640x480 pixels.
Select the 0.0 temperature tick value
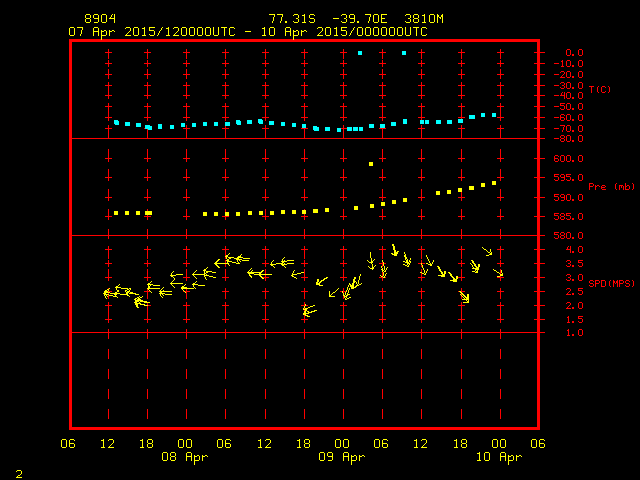(x=574, y=53)
